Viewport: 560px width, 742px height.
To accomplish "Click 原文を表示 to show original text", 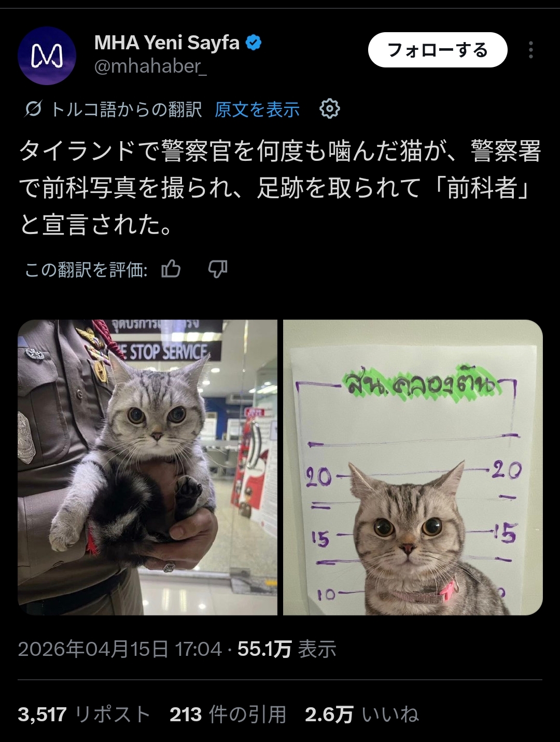I will 257,109.
